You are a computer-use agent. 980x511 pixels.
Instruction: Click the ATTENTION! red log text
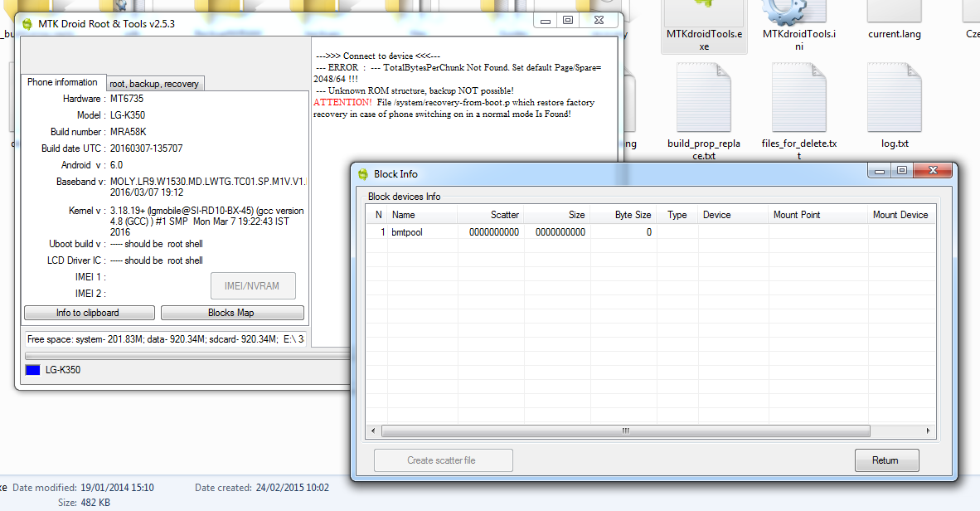pyautogui.click(x=342, y=103)
